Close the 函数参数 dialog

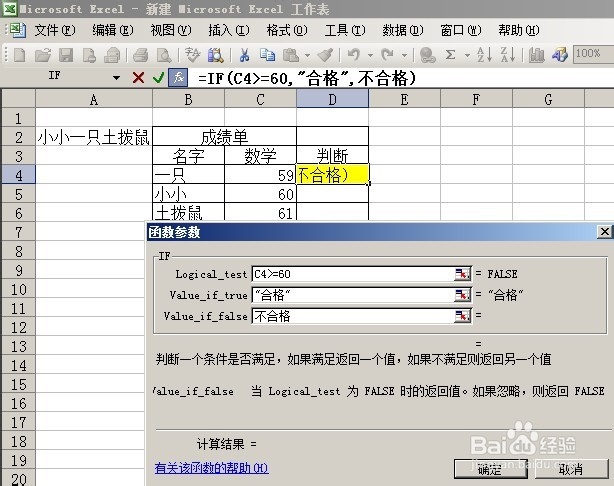pos(605,232)
